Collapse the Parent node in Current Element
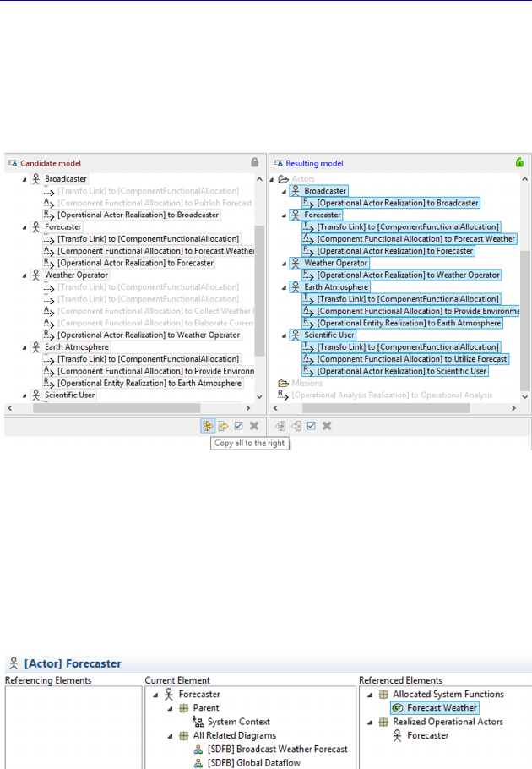 170,709
